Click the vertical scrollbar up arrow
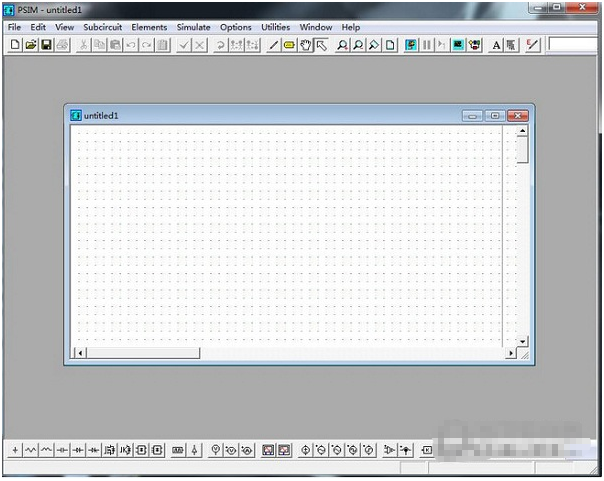Screen dimensions: 604x481 (x=522, y=132)
